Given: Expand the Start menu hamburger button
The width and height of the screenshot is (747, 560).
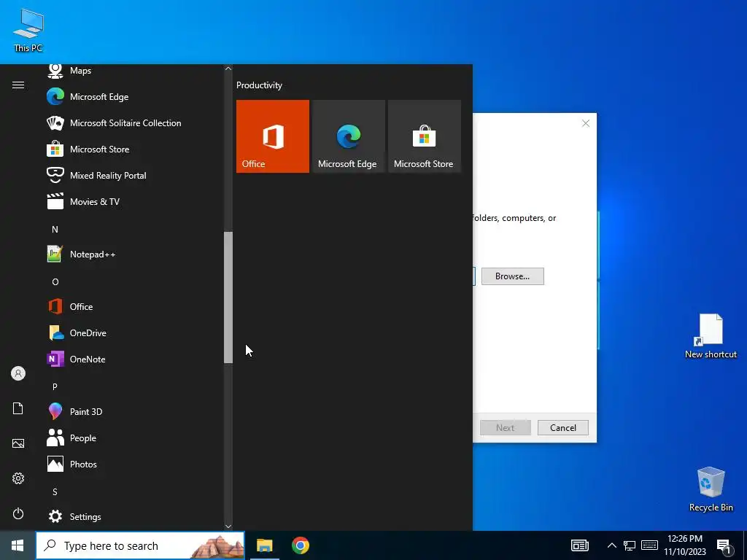Looking at the screenshot, I should tap(18, 85).
